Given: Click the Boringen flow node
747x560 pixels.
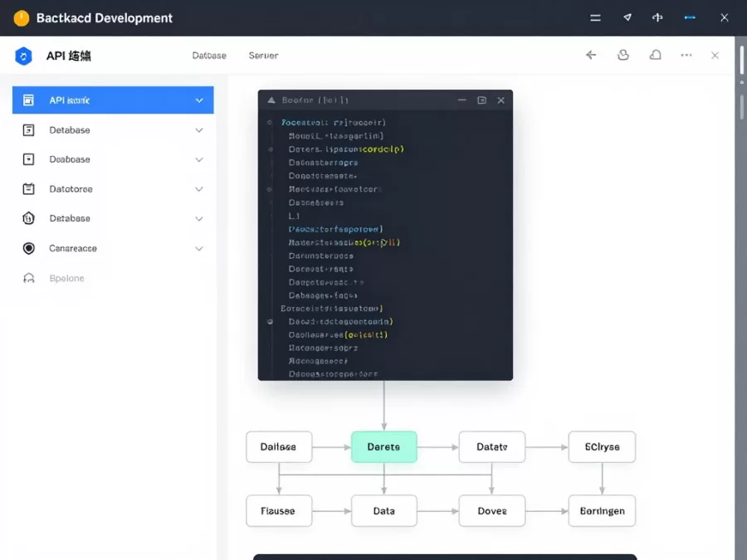Looking at the screenshot, I should point(602,511).
